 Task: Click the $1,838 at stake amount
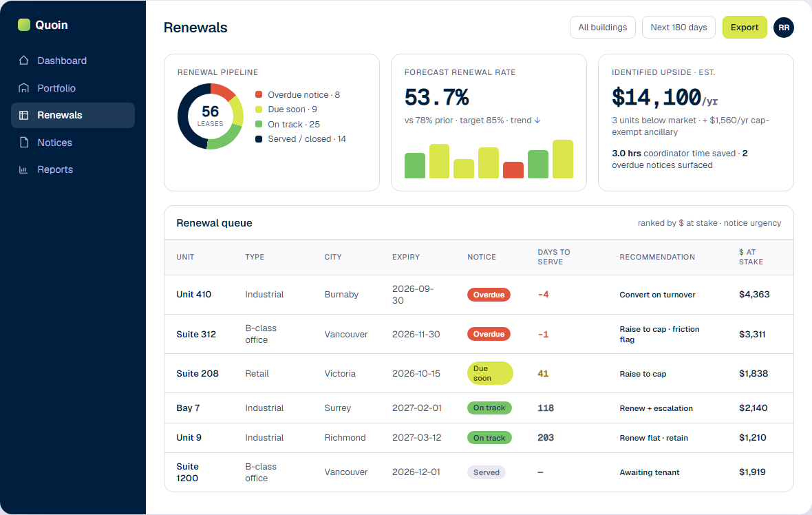(x=754, y=374)
